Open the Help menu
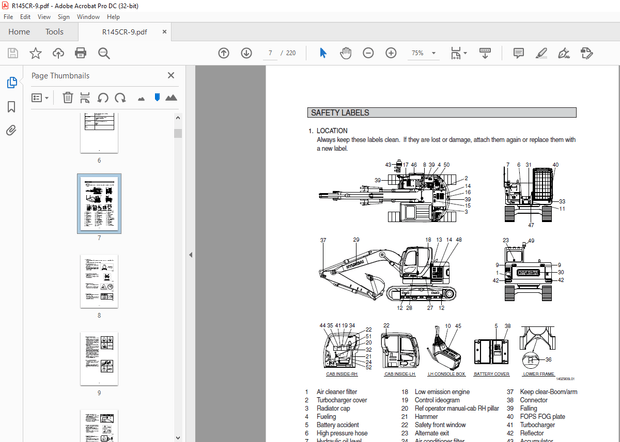The width and height of the screenshot is (620, 442). (113, 17)
